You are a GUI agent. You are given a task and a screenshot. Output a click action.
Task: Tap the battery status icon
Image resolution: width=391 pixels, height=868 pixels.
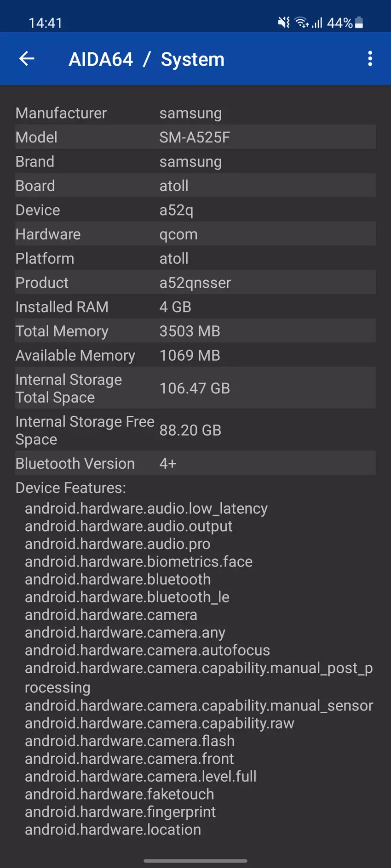point(359,23)
